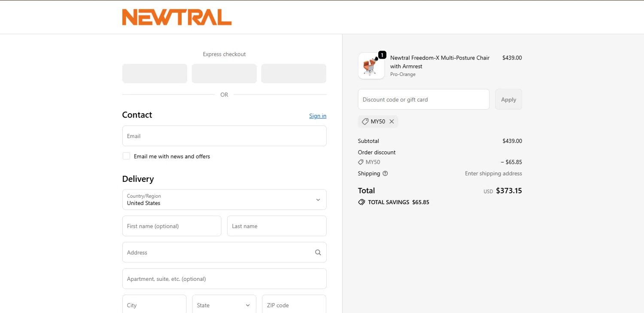
Task: Click the 'Subtotal' label
Action: click(x=368, y=141)
